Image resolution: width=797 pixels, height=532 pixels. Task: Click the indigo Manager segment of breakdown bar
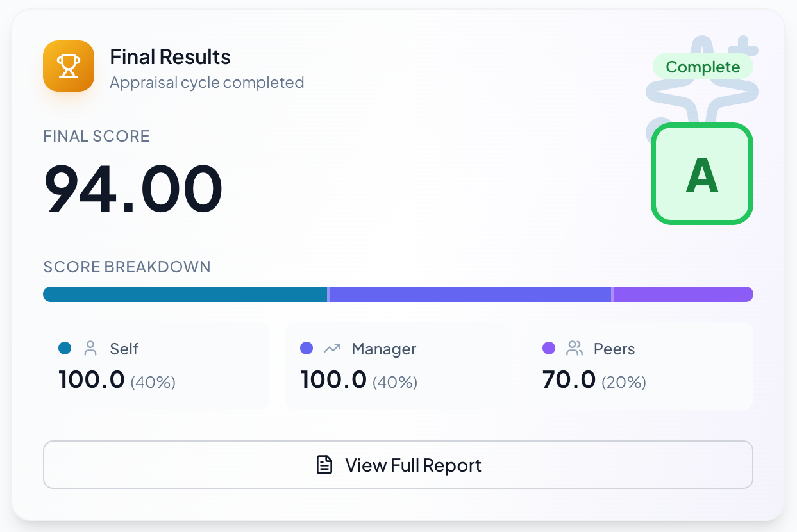[x=470, y=294]
